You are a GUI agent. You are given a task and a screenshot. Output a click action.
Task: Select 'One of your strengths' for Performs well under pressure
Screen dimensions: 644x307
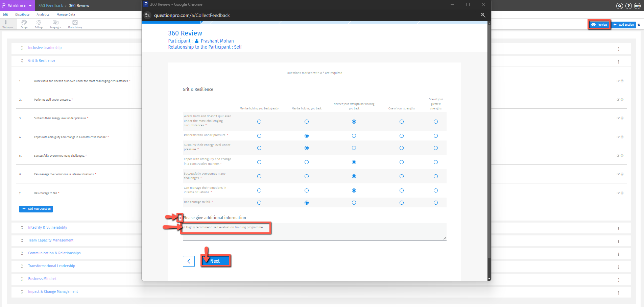[401, 136]
